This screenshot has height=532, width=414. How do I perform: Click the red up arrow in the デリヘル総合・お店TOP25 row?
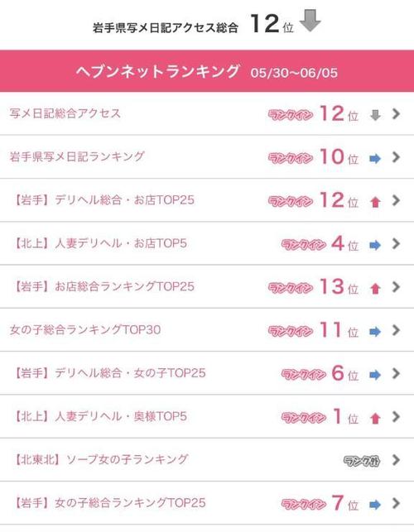click(x=375, y=202)
